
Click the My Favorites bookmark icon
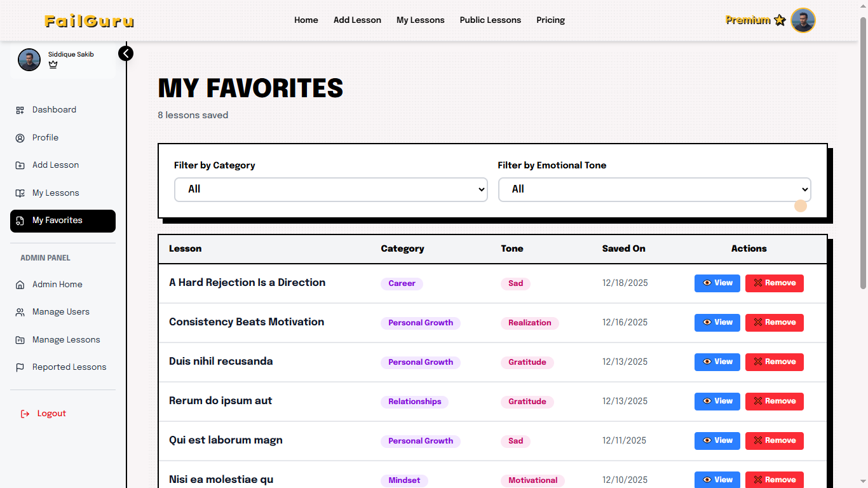click(x=20, y=220)
